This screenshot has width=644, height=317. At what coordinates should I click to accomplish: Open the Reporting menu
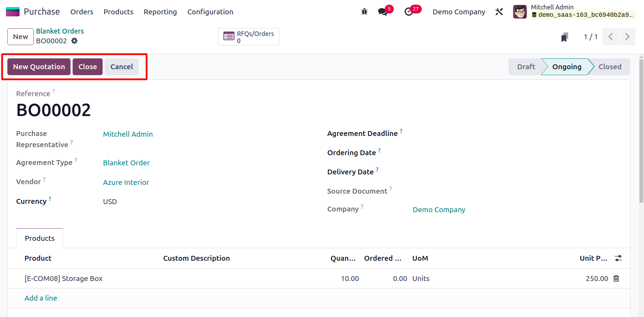coord(160,12)
